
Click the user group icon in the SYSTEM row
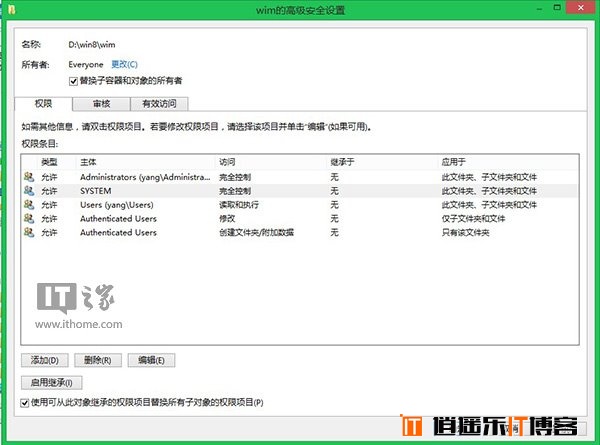coord(29,191)
